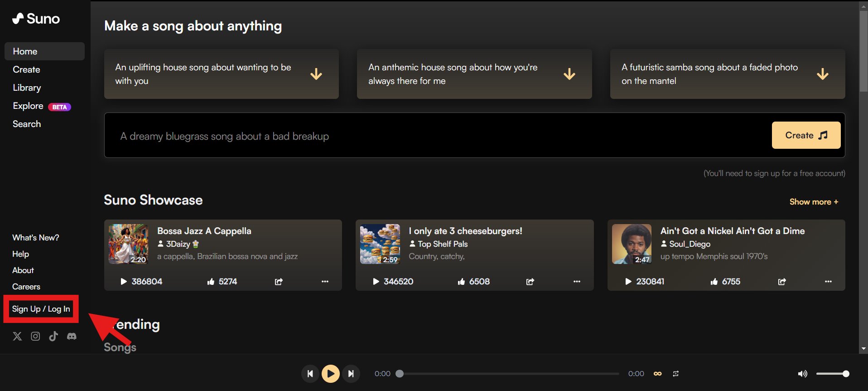
Task: Open Suno's Discord server icon
Action: (72, 336)
